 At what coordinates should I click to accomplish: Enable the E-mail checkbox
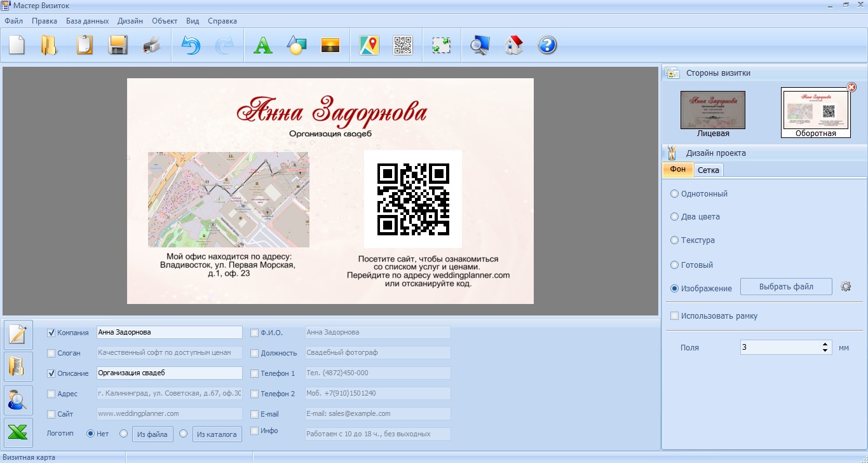click(254, 414)
